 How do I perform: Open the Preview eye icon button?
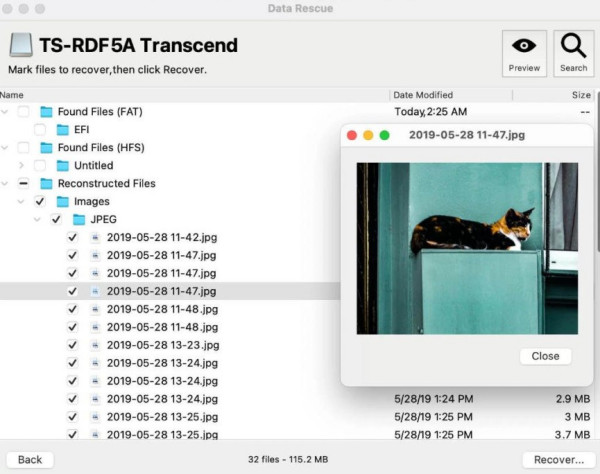524,53
